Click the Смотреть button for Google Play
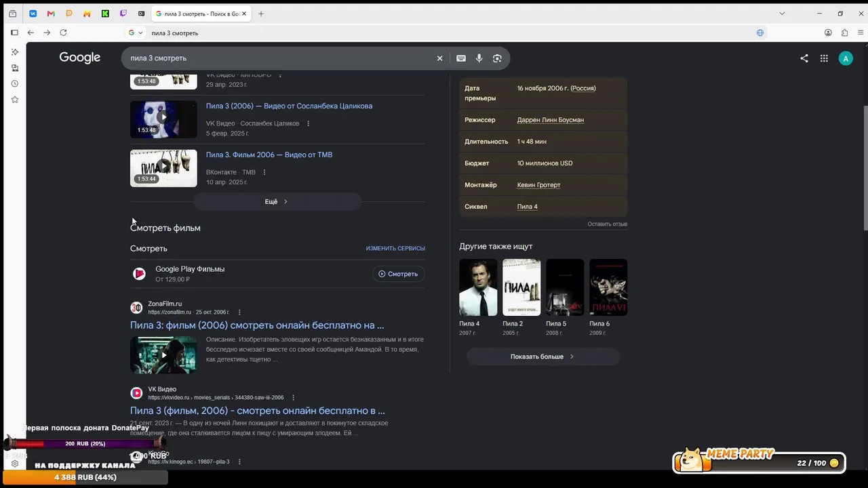868x488 pixels. (399, 274)
